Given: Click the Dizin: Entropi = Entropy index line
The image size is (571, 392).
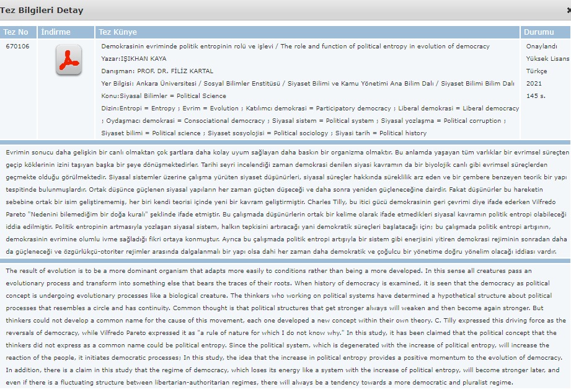Looking at the screenshot, I should [310, 108].
